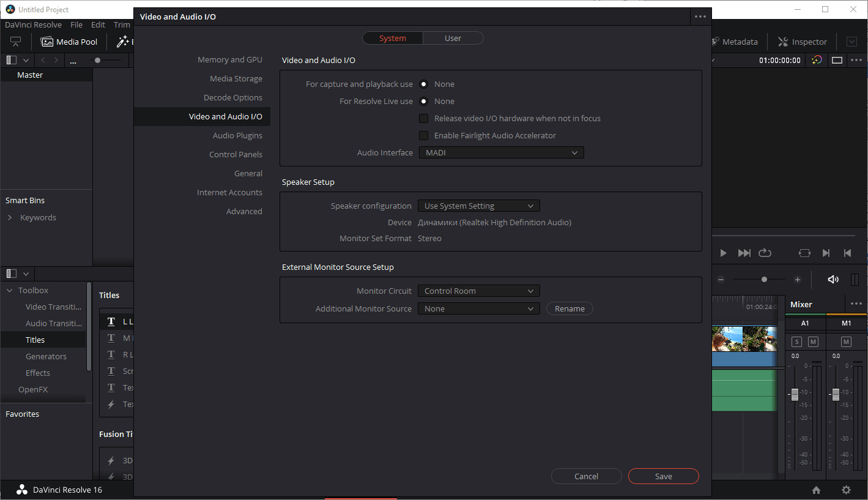This screenshot has height=500, width=868.
Task: Click the fast forward playback button
Action: tap(744, 253)
